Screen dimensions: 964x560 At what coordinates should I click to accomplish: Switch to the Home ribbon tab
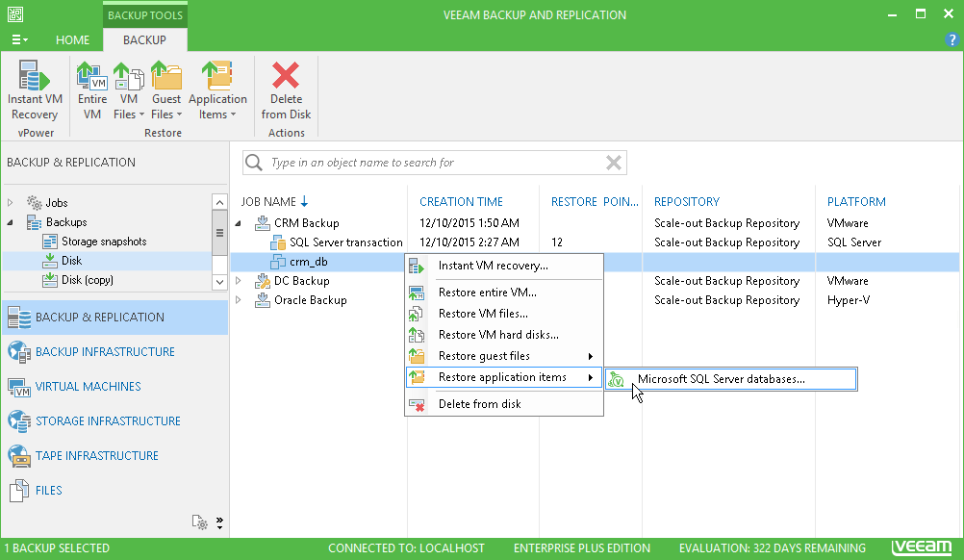(x=72, y=40)
